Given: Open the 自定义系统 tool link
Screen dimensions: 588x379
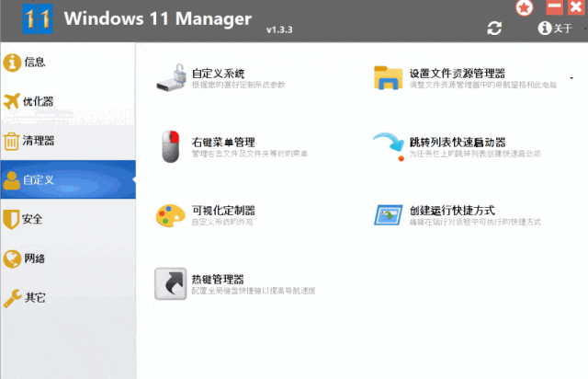Looking at the screenshot, I should pos(219,74).
